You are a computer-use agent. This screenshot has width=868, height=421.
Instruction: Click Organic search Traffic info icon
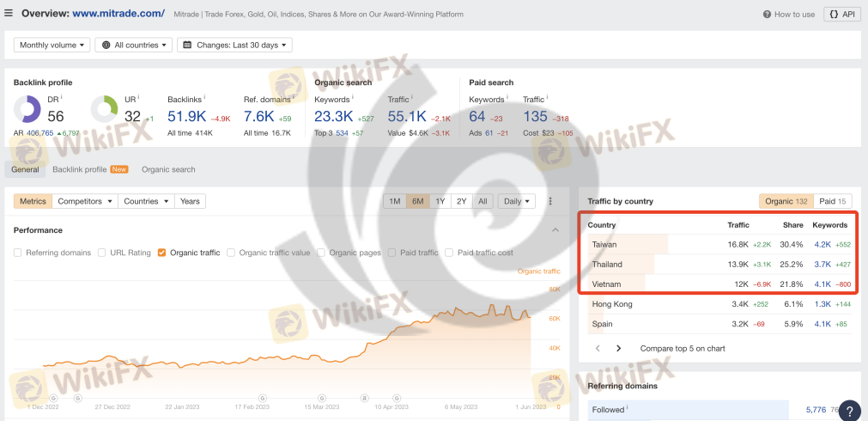tap(411, 97)
